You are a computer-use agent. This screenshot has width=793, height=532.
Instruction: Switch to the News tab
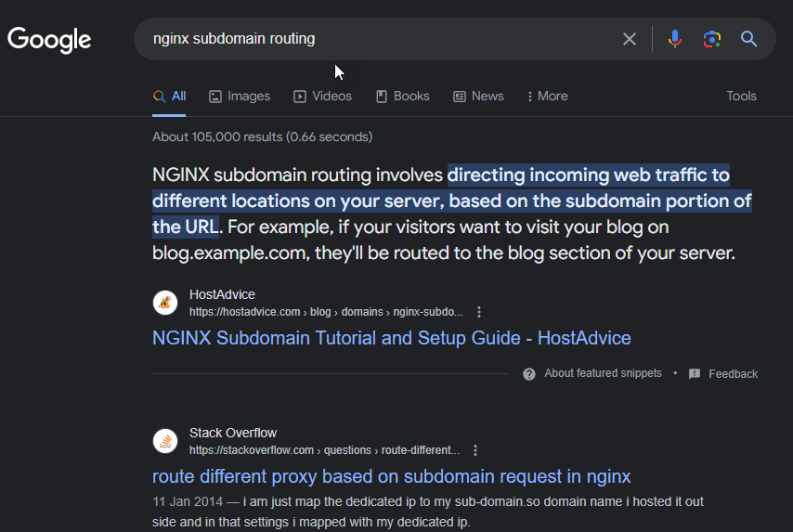(478, 96)
